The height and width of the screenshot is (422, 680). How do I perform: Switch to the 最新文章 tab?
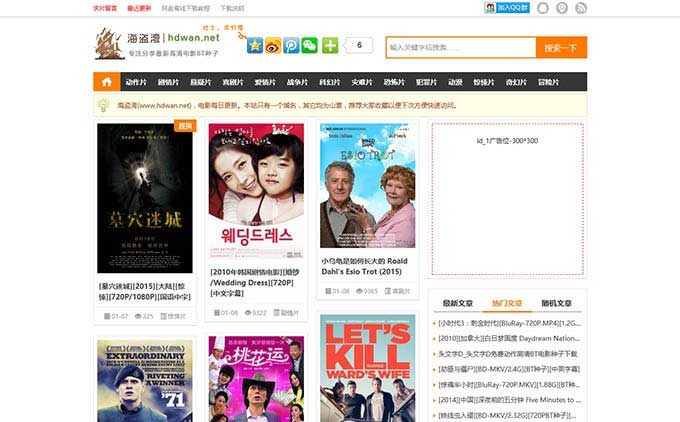457,303
